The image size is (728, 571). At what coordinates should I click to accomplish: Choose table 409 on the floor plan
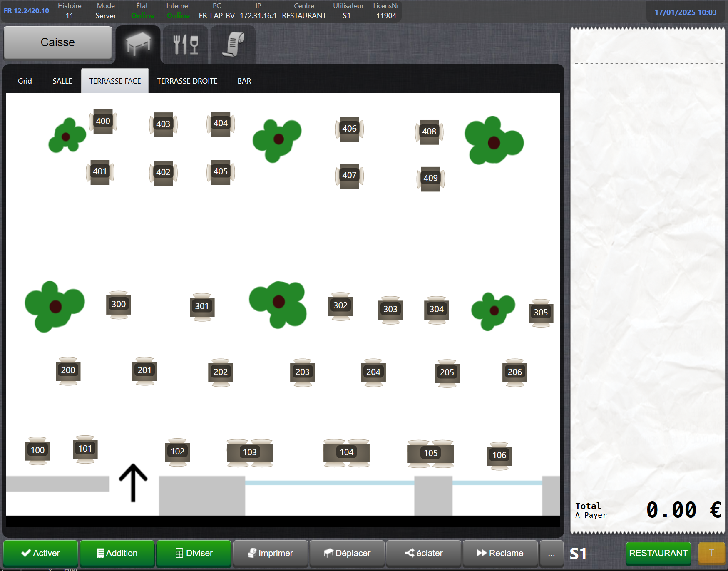[430, 178]
